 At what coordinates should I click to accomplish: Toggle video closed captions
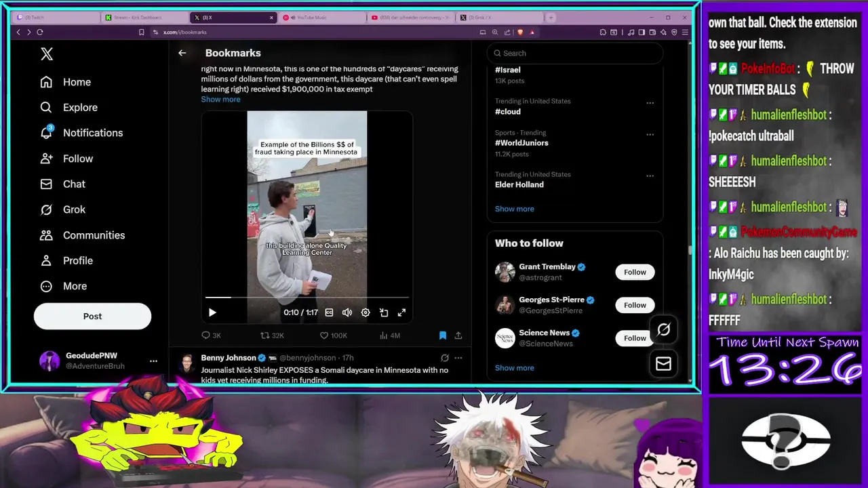click(x=329, y=312)
